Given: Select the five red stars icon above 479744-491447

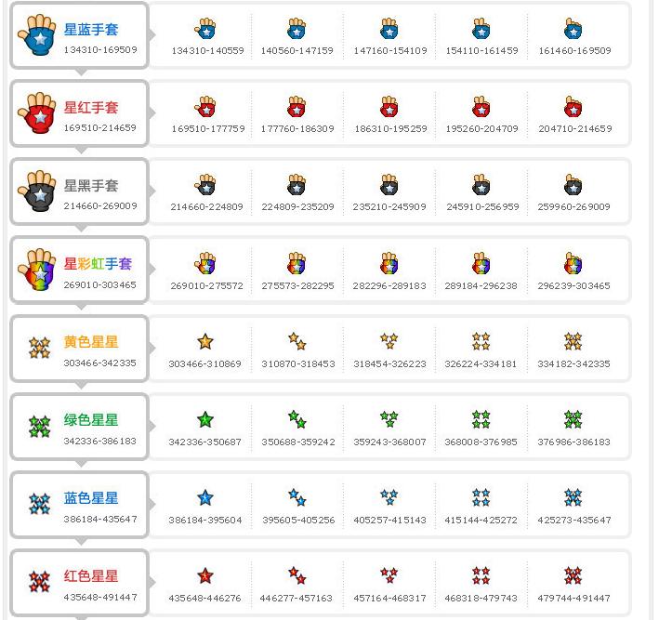Looking at the screenshot, I should [573, 575].
